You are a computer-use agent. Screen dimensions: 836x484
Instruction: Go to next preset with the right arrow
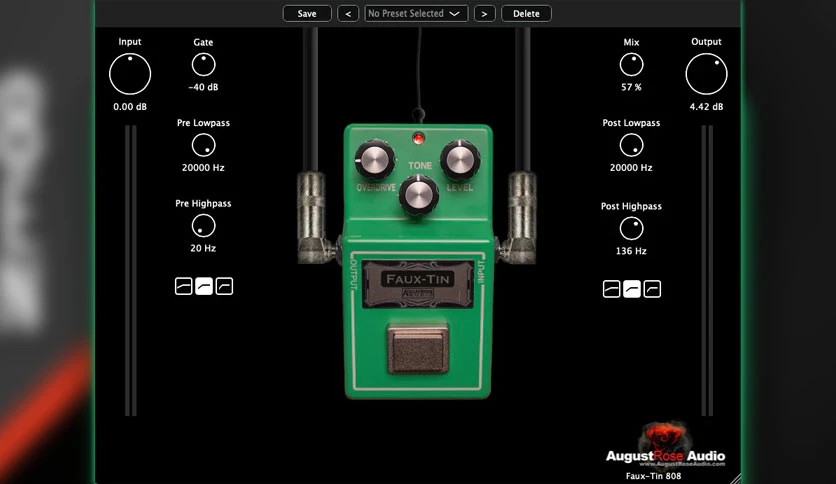pyautogui.click(x=484, y=13)
